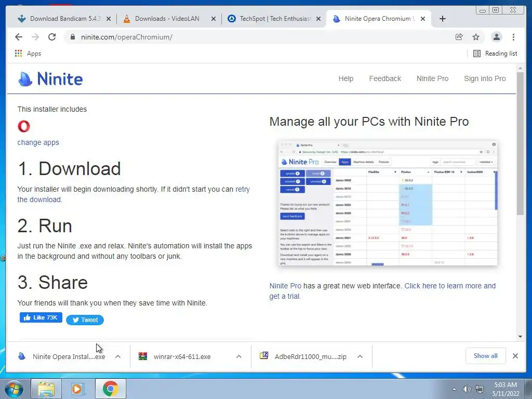Share this page via share icon

click(x=459, y=37)
